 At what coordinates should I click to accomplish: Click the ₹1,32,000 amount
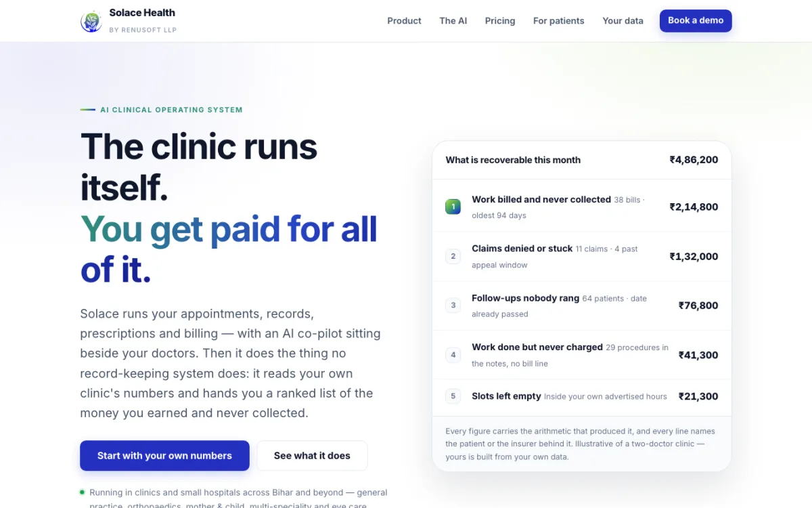tap(694, 257)
